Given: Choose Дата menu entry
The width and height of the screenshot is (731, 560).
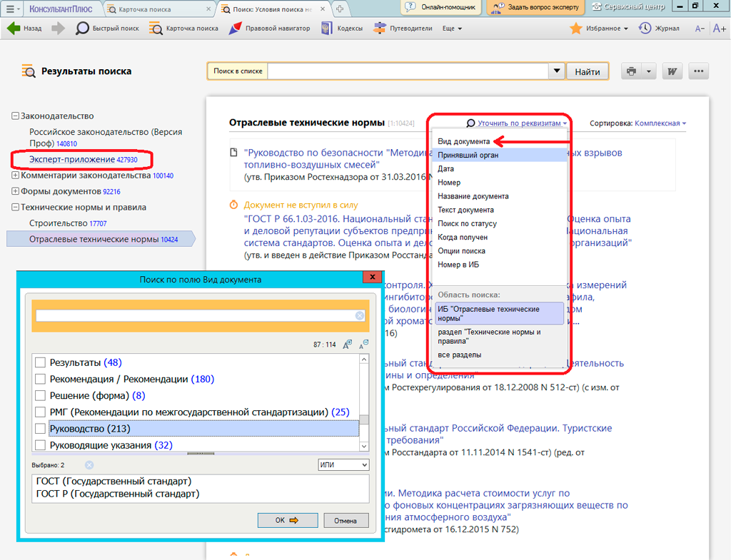Looking at the screenshot, I should pos(445,168).
